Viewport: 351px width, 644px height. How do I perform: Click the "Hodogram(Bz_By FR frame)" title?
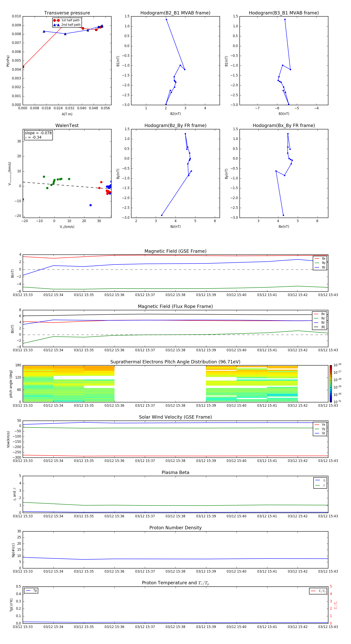tap(175, 125)
